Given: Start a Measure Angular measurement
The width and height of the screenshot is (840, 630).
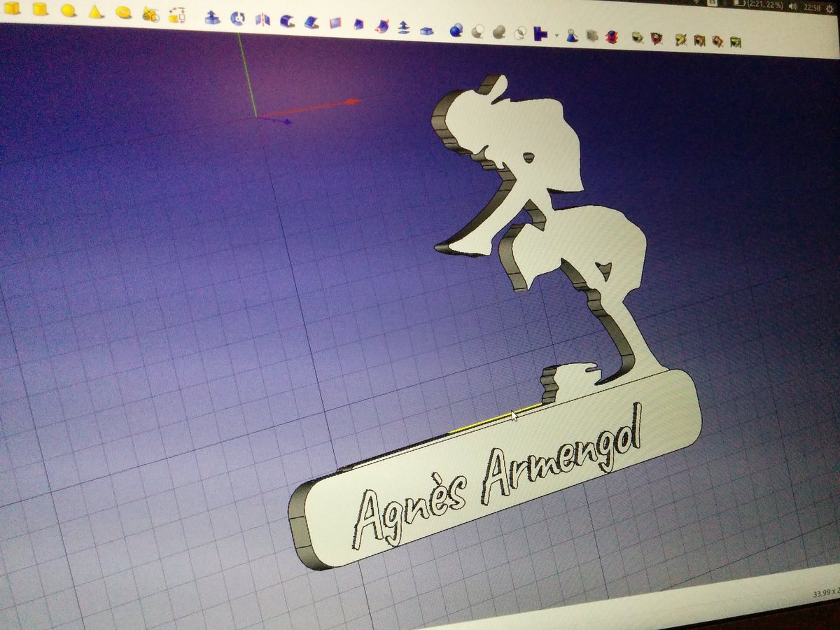Looking at the screenshot, I should point(656,39).
